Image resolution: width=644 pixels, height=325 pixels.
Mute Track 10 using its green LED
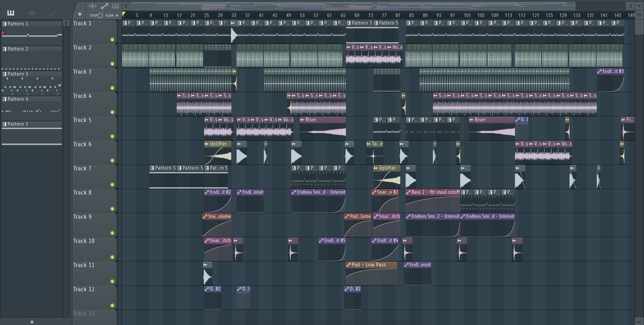coord(112,257)
